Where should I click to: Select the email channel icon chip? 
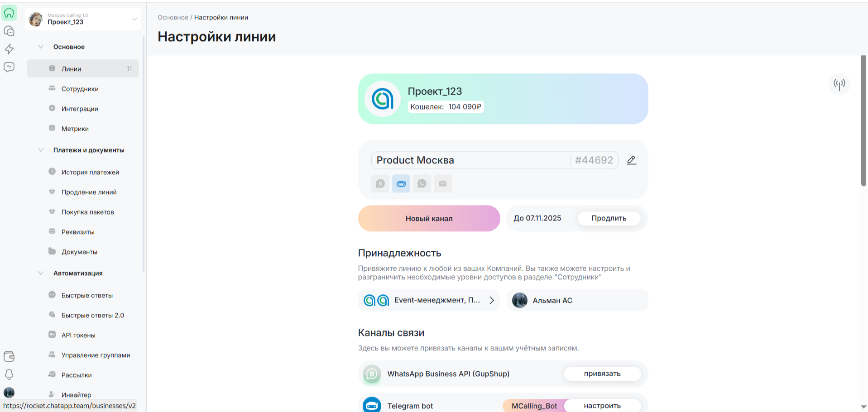coord(442,184)
